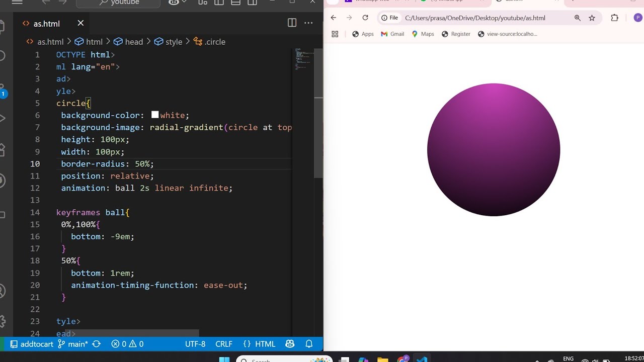
Task: Click the purple gradient ball in the page
Action: (x=494, y=150)
